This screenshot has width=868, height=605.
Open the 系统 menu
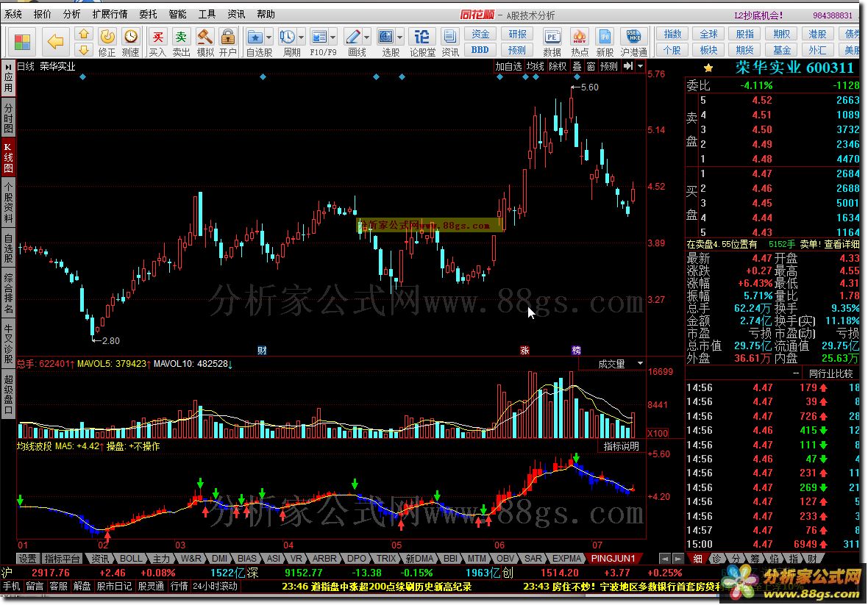tap(13, 15)
